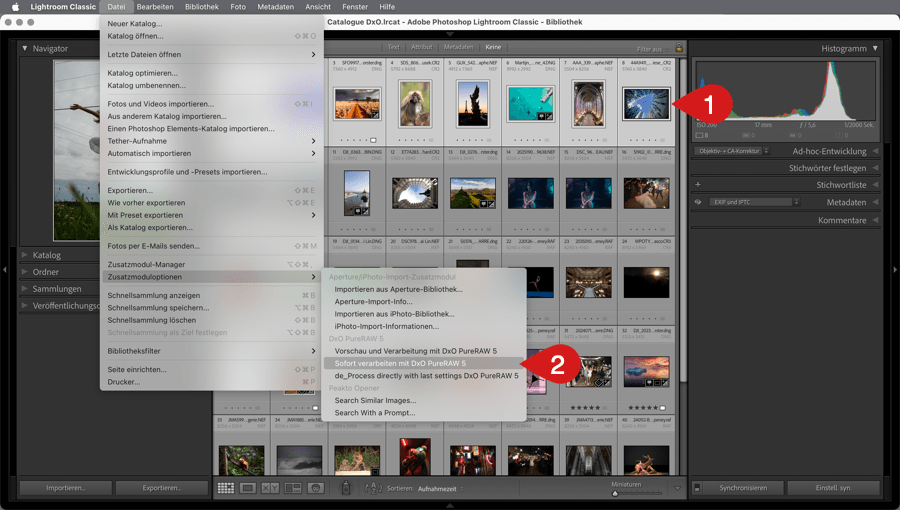Hide the filmstrip with bottom edge arrow
Image resolution: width=900 pixels, height=510 pixels.
tap(450, 505)
